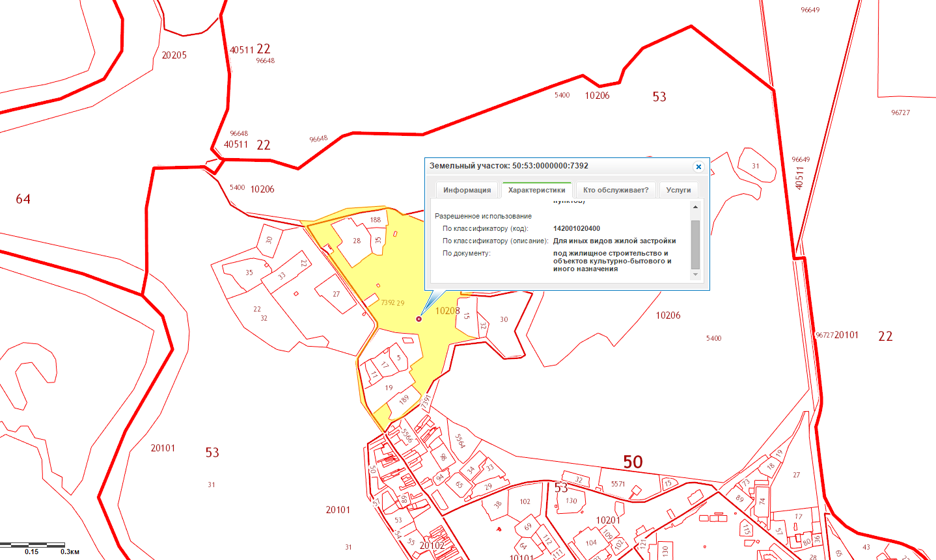Click the popup's vertical scrollbar thumb
The width and height of the screenshot is (936, 560).
695,245
